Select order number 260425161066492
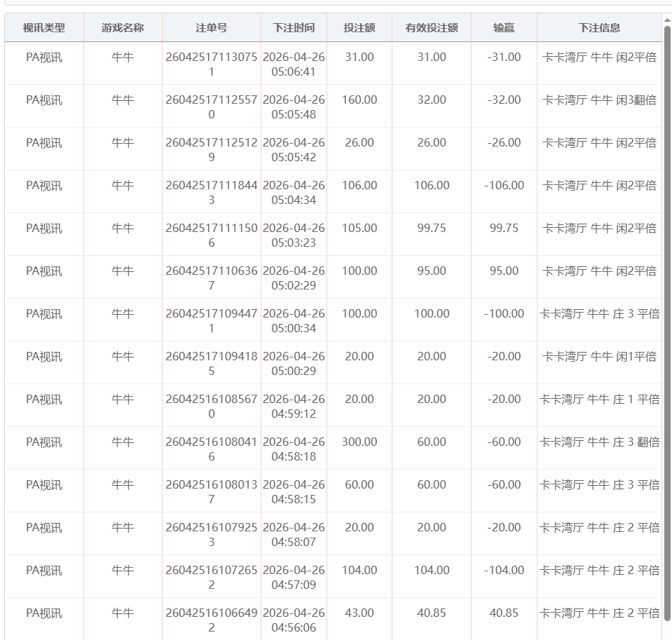Viewport: 672px width, 640px height. pos(211,620)
